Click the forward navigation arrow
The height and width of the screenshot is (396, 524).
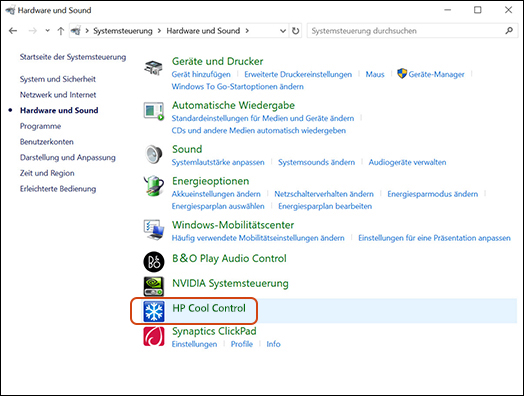[x=32, y=31]
